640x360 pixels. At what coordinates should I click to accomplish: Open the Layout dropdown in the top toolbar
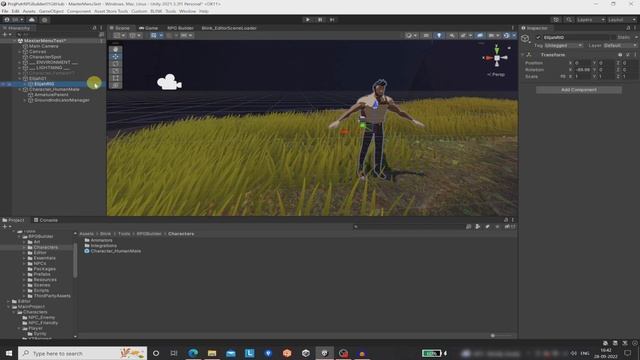coord(622,20)
